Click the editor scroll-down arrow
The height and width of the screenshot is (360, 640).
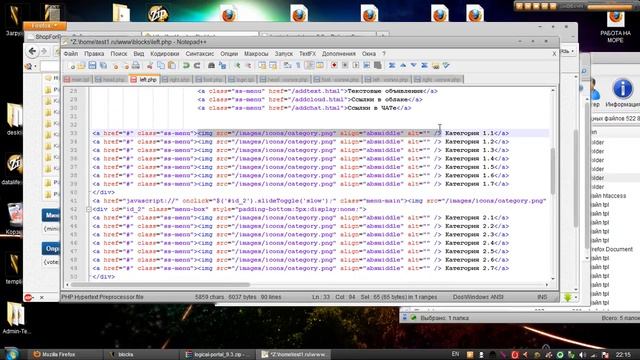tap(553, 278)
